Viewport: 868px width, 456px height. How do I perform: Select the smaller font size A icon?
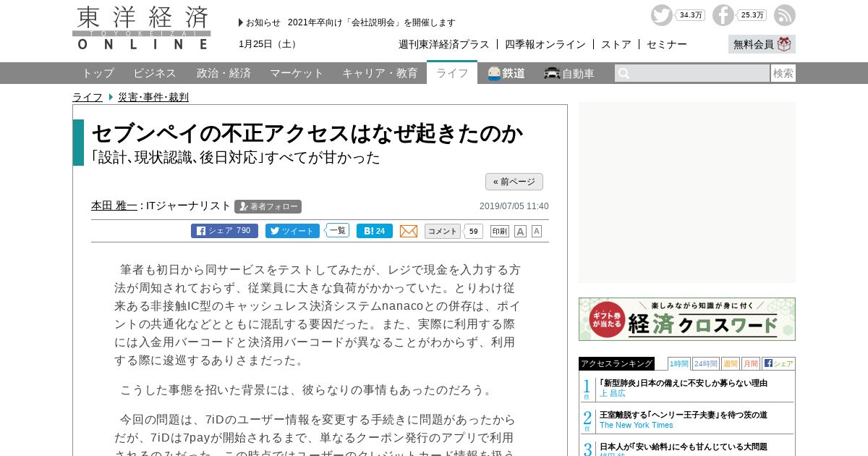click(x=537, y=231)
